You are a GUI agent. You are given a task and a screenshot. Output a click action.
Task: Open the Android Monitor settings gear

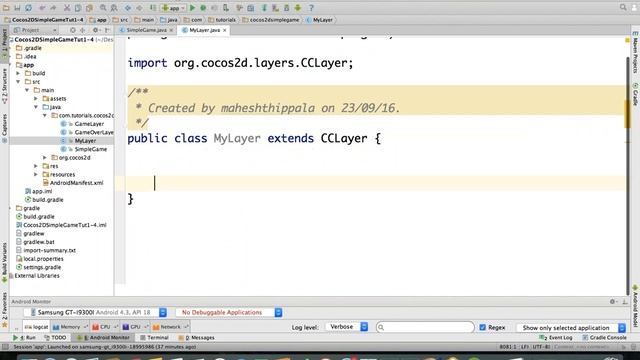point(613,302)
